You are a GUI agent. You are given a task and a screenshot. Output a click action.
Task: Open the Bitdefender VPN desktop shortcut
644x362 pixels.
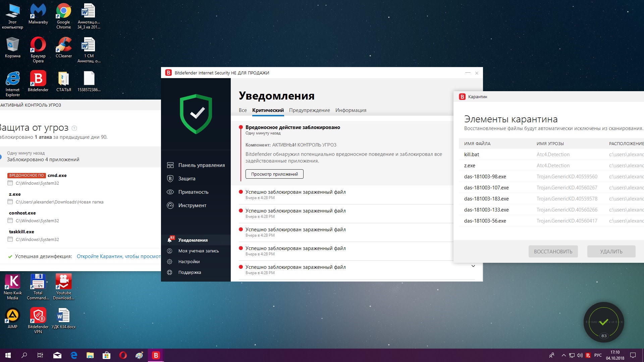point(38,321)
